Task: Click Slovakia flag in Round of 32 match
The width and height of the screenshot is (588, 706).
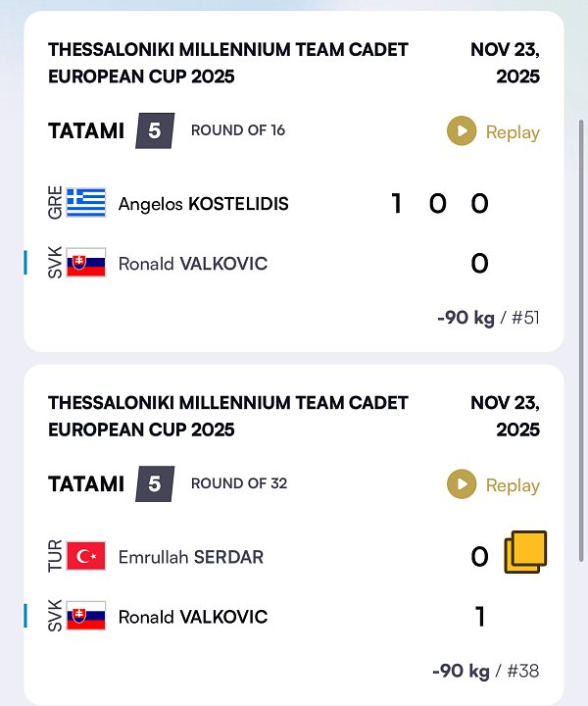Action: click(86, 616)
